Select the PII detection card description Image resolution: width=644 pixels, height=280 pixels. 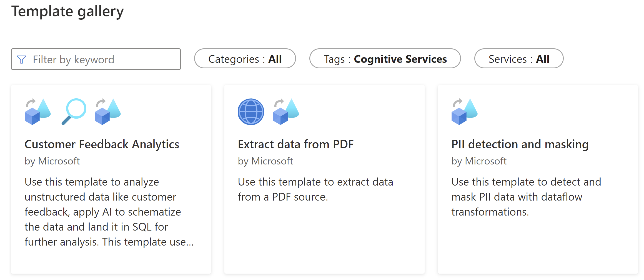tap(526, 197)
